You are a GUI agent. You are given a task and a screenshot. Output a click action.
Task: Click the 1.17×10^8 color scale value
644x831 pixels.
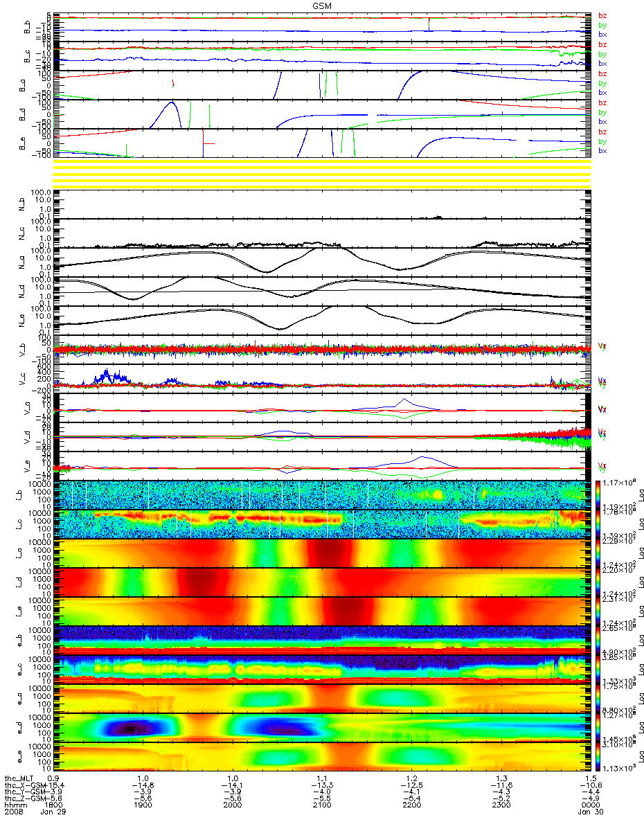(x=620, y=482)
